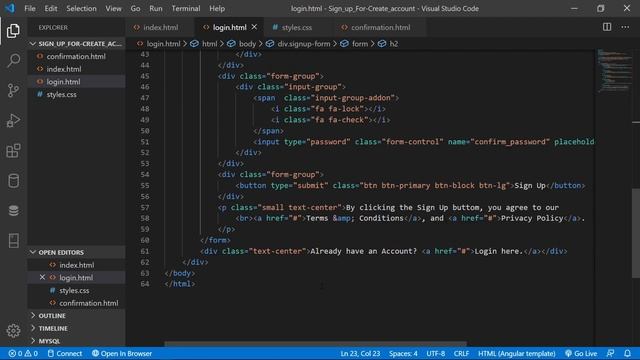This screenshot has height=360, width=640.
Task: Expand the MySQL section
Action: click(76, 341)
